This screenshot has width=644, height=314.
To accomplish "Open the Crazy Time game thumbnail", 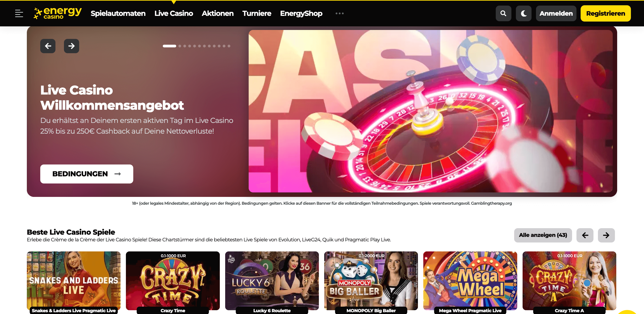I will point(173,281).
